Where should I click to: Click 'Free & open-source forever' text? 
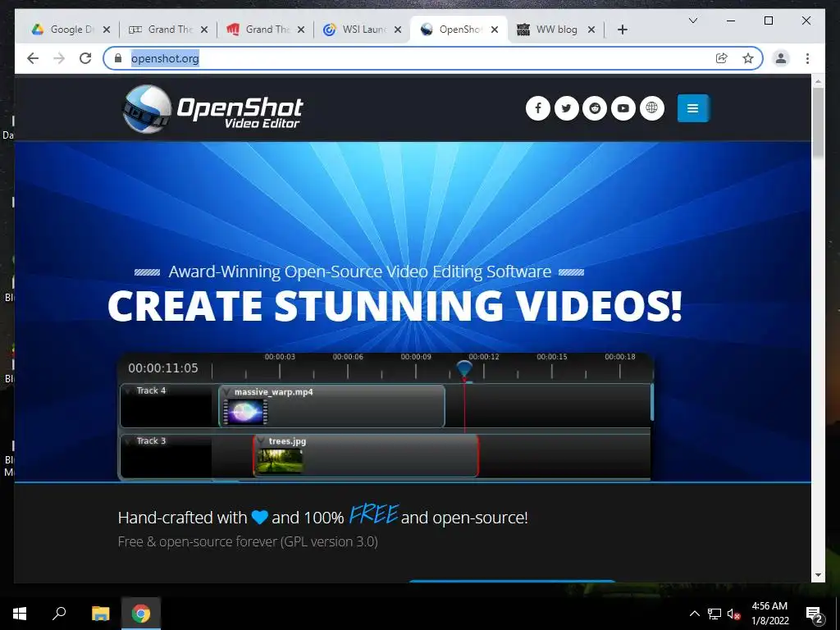248,541
